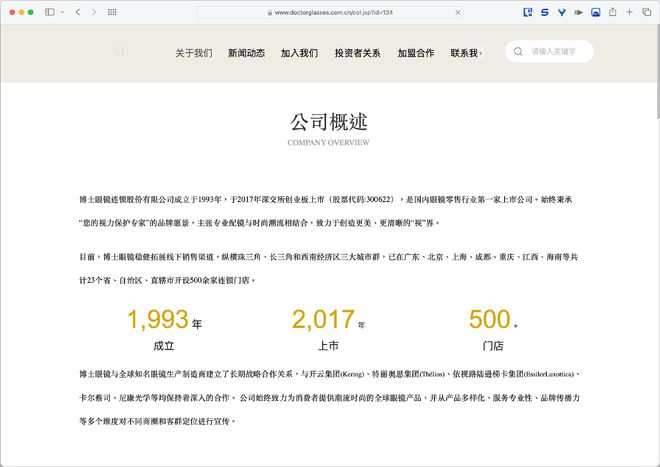660x467 pixels.
Task: Open the 投资者关系 menu
Action: click(x=357, y=53)
